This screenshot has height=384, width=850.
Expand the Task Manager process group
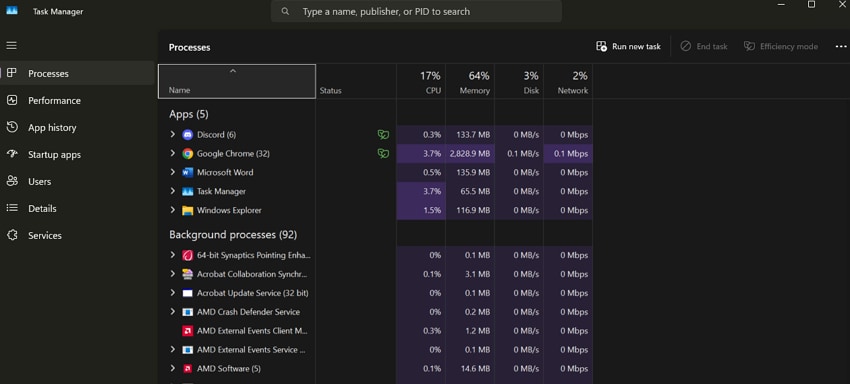point(172,191)
